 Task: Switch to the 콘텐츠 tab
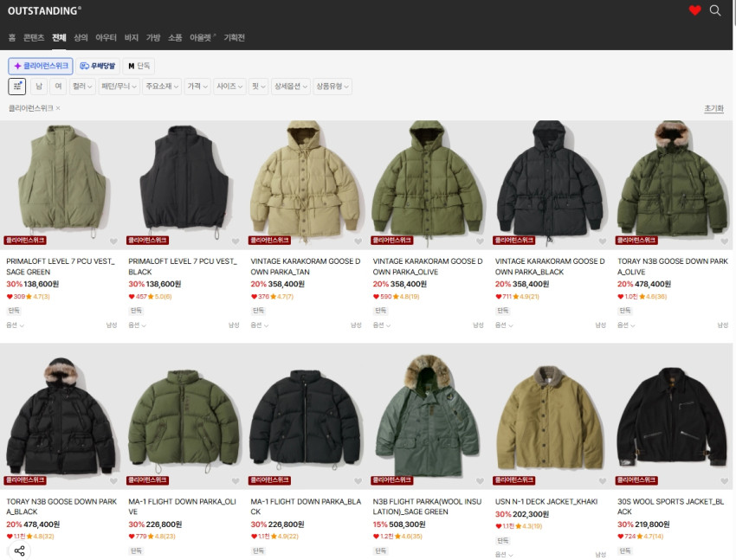point(34,38)
